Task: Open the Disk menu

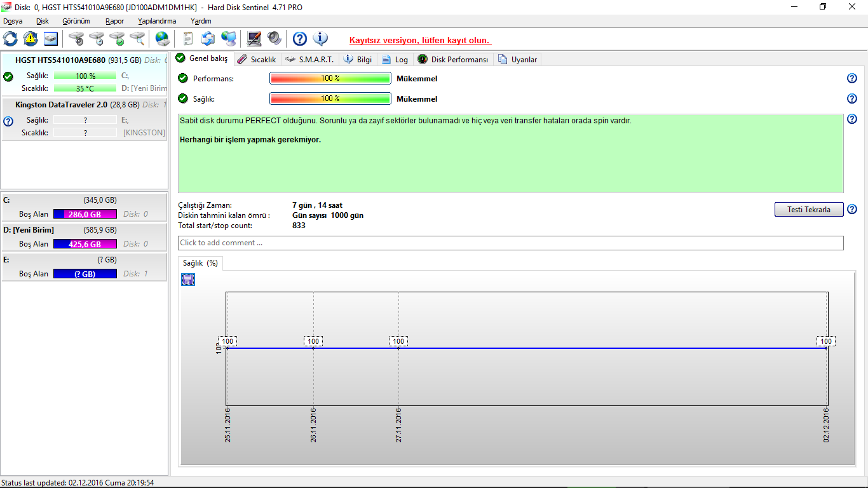Action: (43, 21)
